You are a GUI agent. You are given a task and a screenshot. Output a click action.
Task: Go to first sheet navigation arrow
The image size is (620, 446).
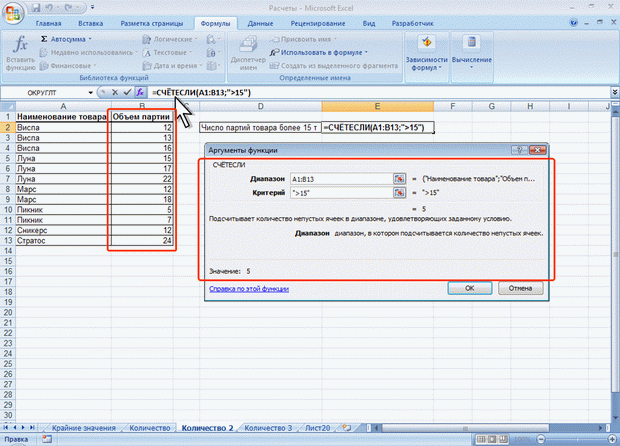pyautogui.click(x=6, y=428)
